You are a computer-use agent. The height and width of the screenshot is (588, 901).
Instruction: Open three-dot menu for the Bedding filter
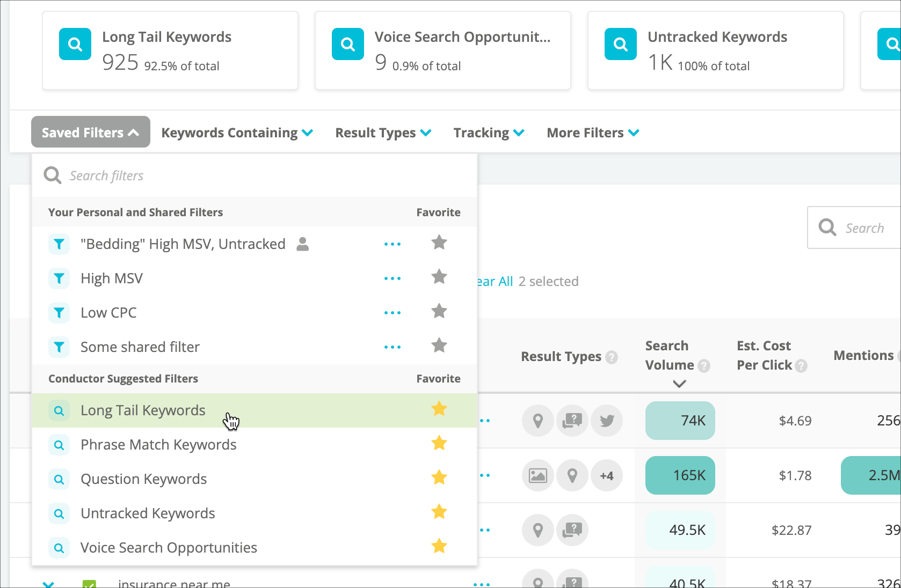coord(393,244)
